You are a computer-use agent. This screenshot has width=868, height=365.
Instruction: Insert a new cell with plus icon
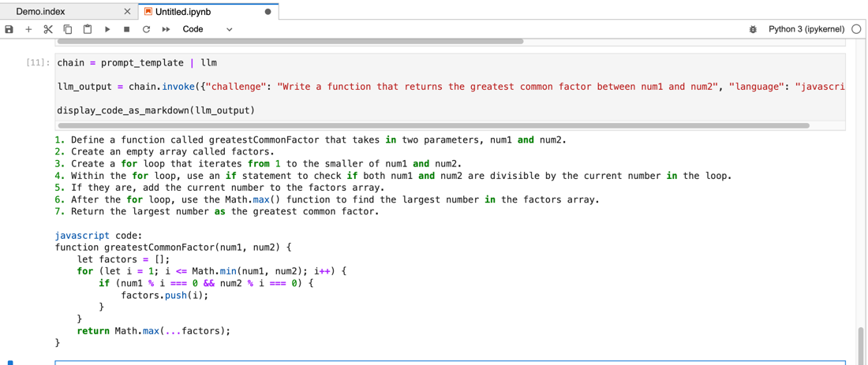tap(28, 29)
